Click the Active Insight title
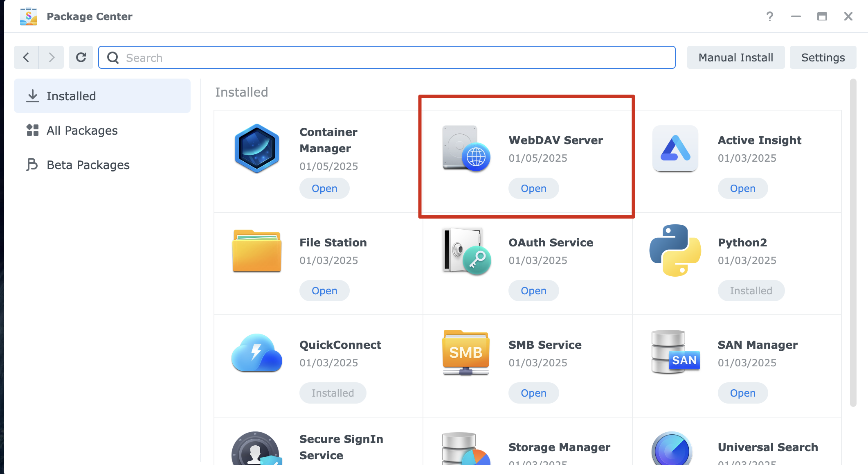This screenshot has height=474, width=868. tap(759, 140)
